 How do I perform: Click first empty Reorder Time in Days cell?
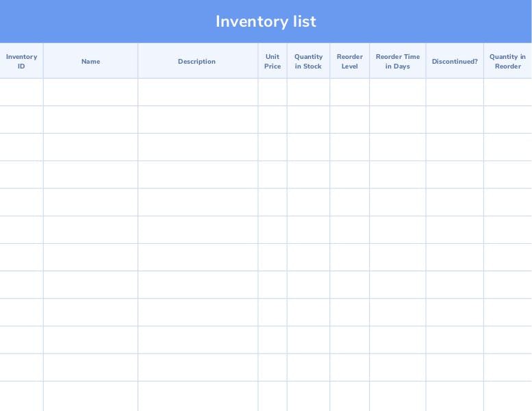click(x=397, y=92)
